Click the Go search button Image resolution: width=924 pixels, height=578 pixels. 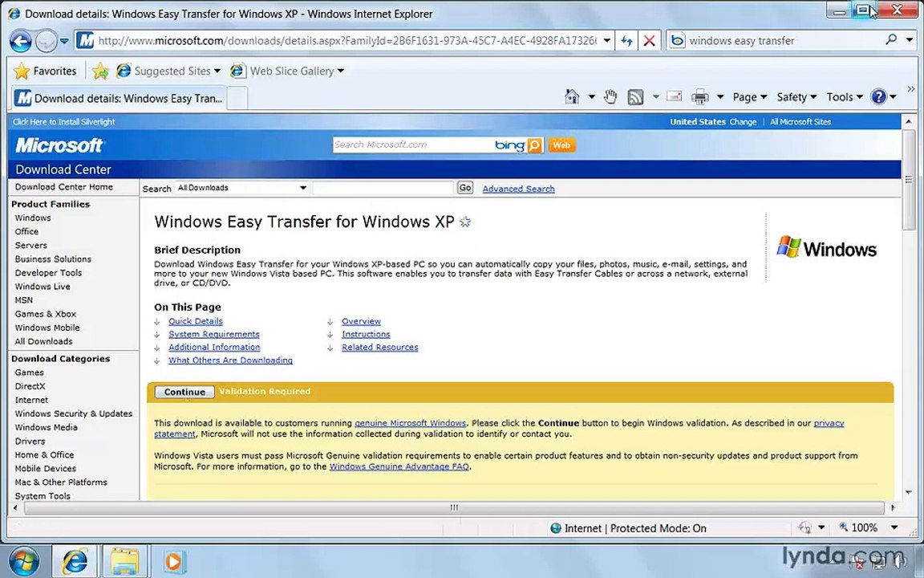pos(465,188)
